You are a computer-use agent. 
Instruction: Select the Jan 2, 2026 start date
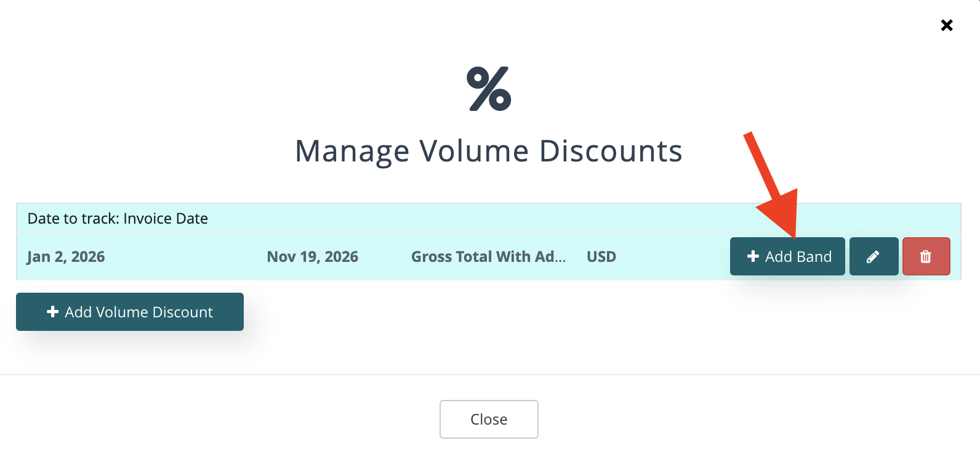click(66, 257)
